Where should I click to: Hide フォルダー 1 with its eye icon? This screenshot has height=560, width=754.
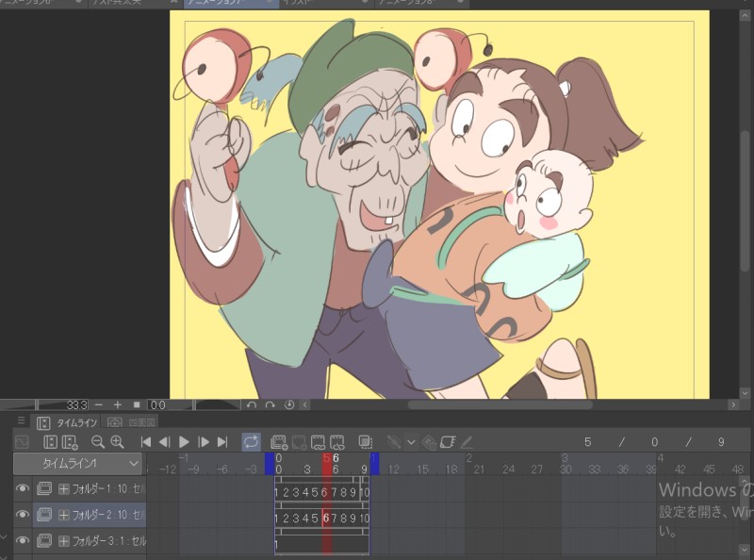(22, 488)
